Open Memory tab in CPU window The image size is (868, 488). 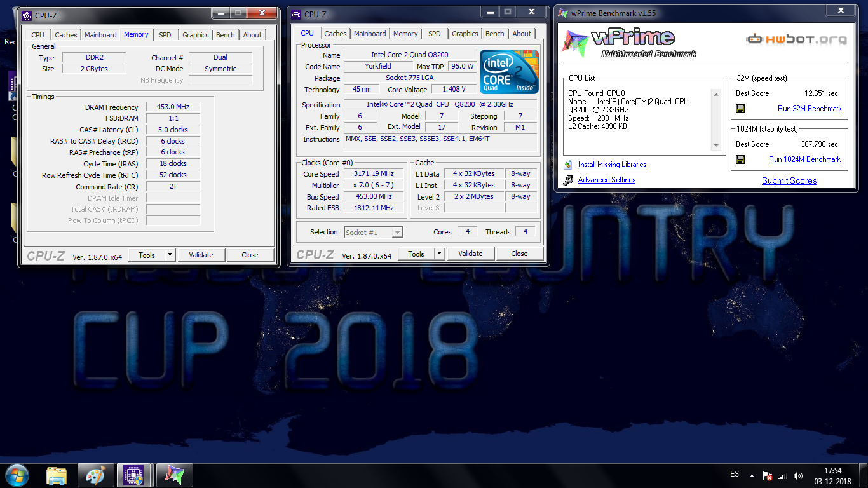[405, 34]
